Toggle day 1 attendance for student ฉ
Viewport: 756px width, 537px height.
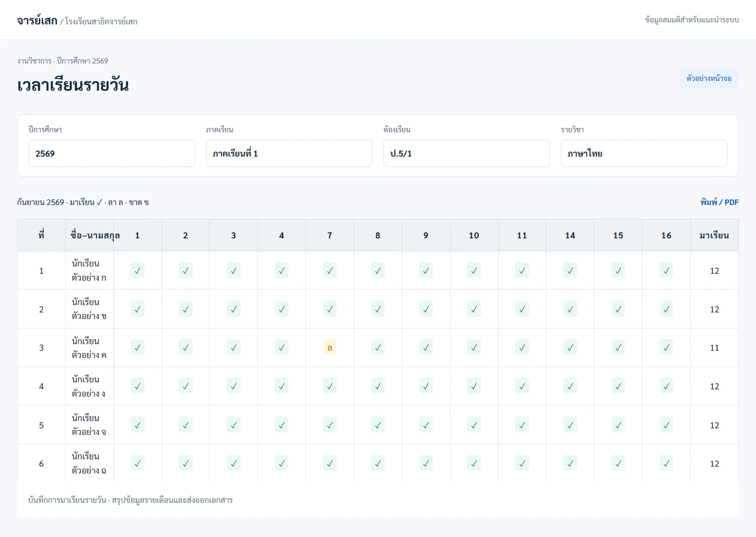pyautogui.click(x=137, y=463)
